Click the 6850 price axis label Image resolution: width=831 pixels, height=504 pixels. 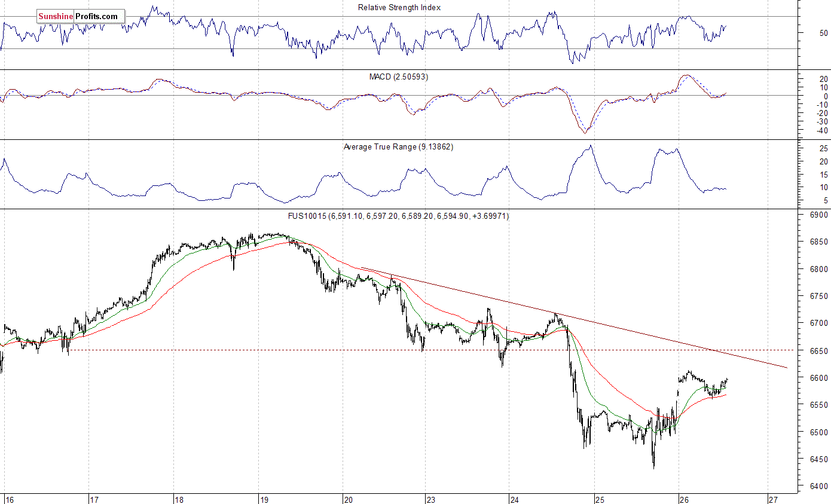(820, 242)
